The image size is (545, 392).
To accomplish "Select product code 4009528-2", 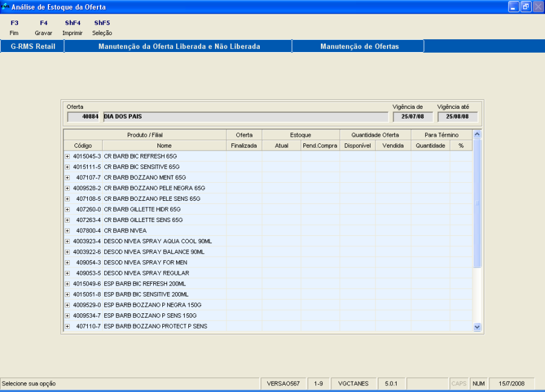I will (x=87, y=188).
